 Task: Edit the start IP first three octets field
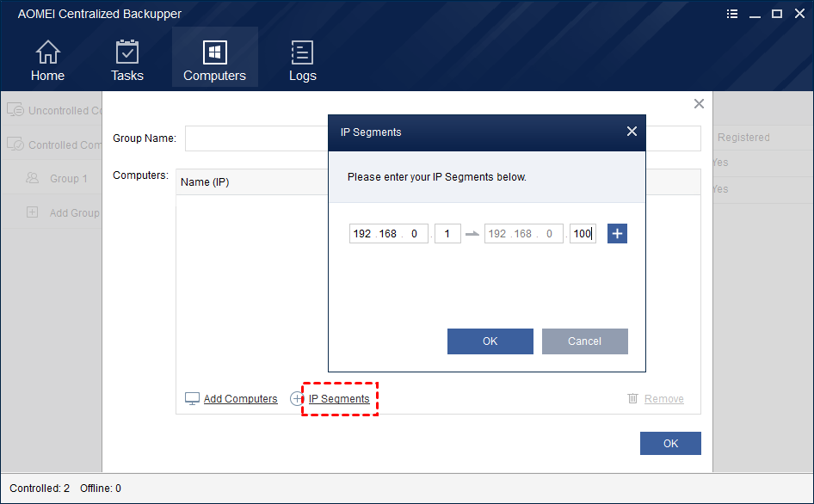click(x=388, y=234)
